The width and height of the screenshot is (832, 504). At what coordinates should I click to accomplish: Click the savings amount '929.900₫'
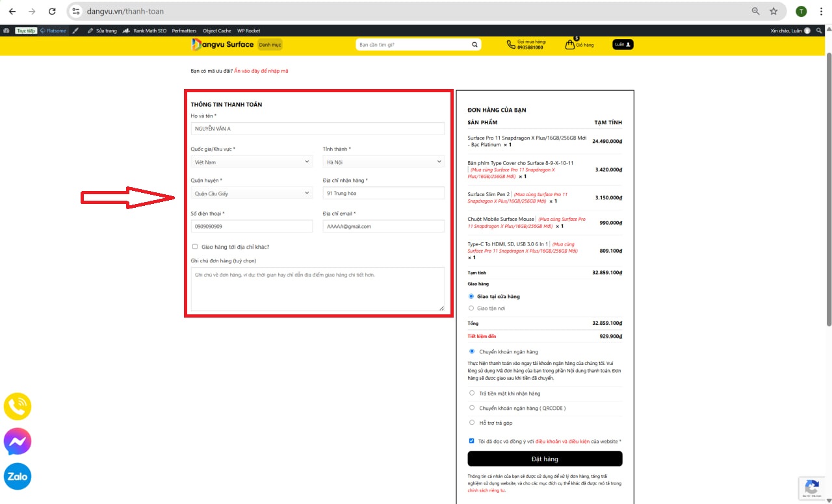tap(611, 336)
